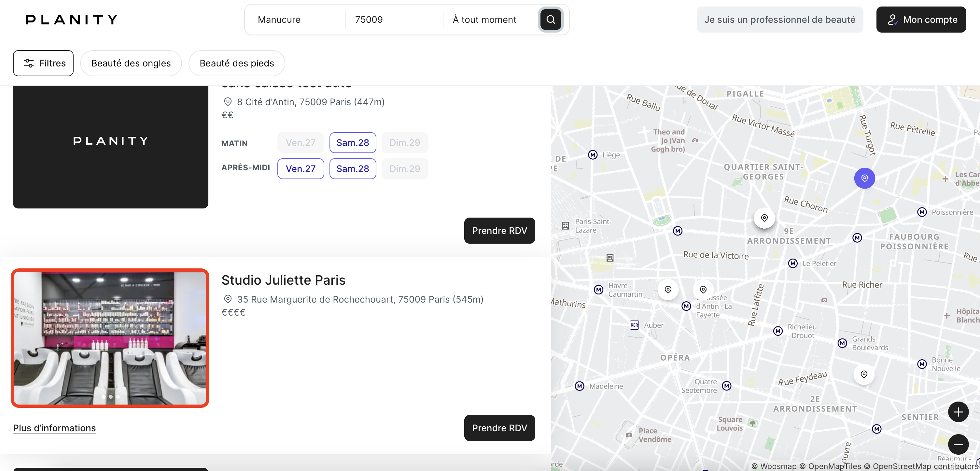Zoom in on the map with plus button

[958, 412]
